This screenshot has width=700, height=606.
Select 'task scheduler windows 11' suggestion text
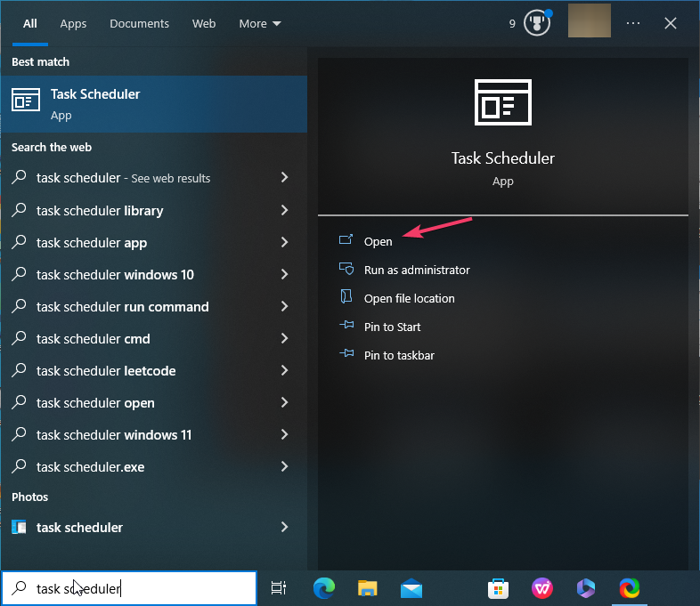click(114, 435)
